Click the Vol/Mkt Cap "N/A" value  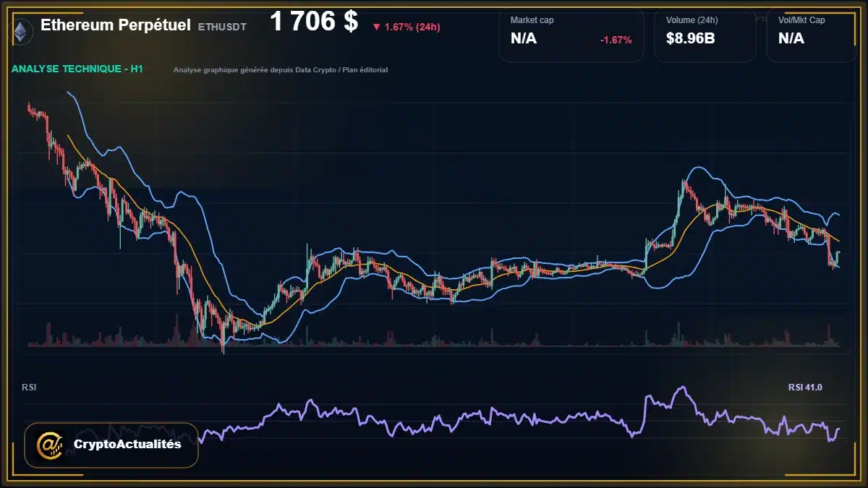point(791,39)
